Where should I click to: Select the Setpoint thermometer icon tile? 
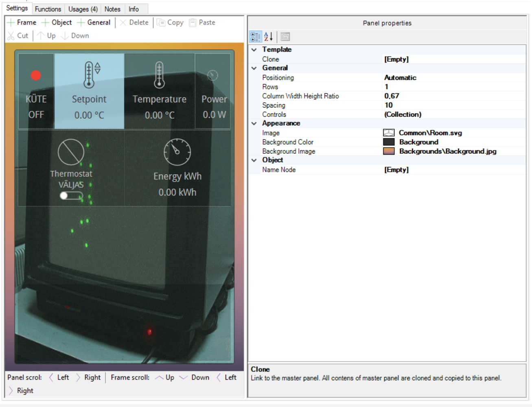90,75
